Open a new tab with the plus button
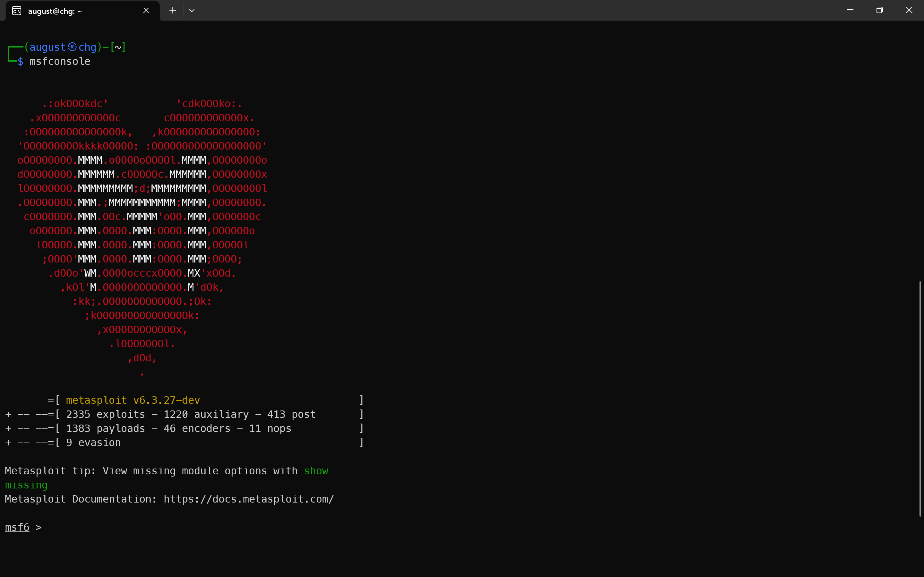The image size is (924, 577). pos(172,11)
